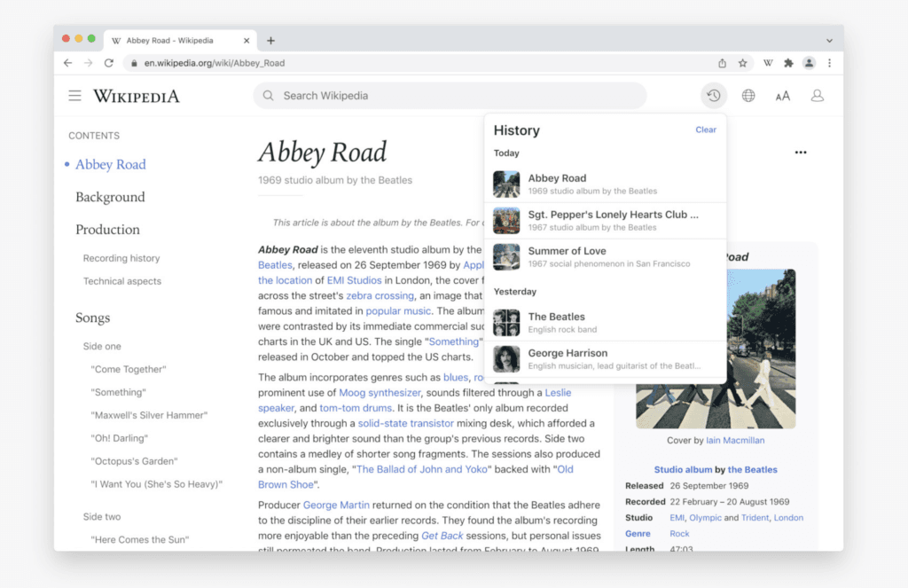
Task: Open the Studio album infobox link
Action: (684, 470)
